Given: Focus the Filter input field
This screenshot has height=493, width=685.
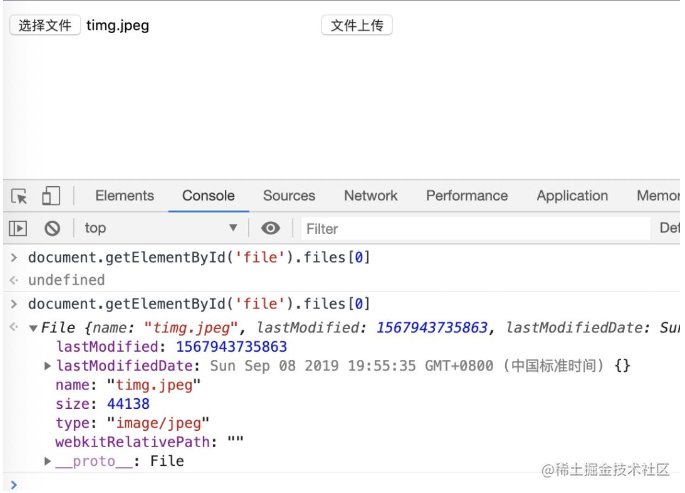Looking at the screenshot, I should tap(475, 228).
